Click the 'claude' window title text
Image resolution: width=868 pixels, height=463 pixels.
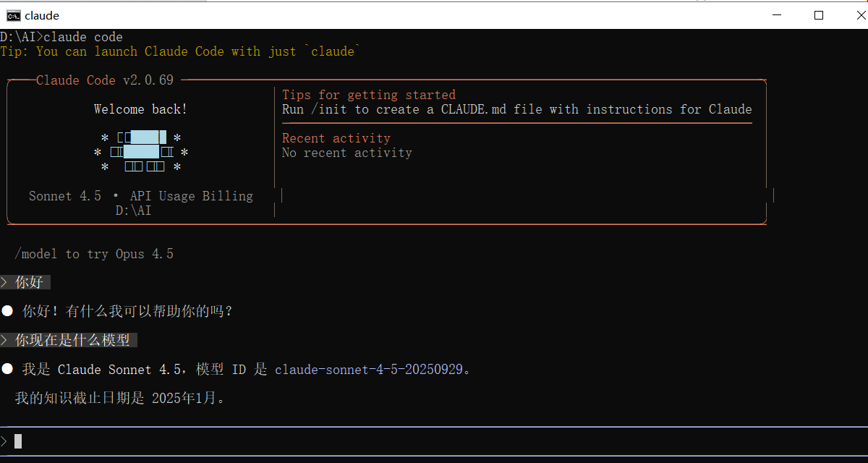[x=42, y=15]
